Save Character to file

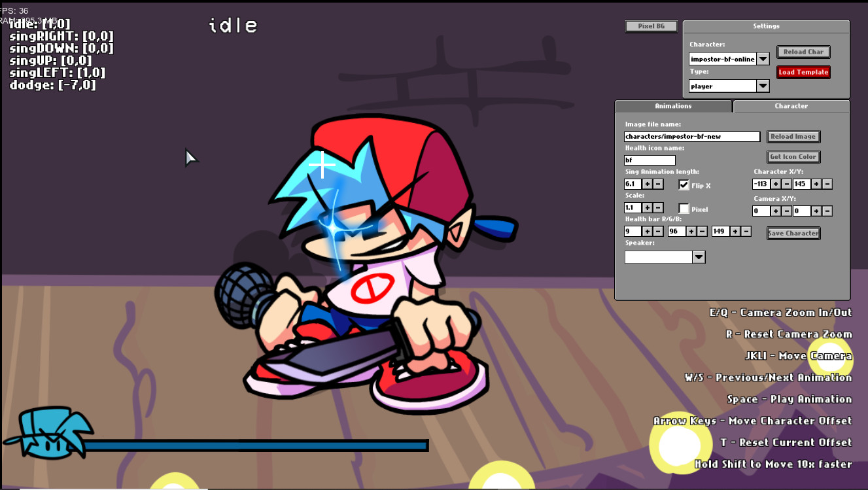point(793,233)
